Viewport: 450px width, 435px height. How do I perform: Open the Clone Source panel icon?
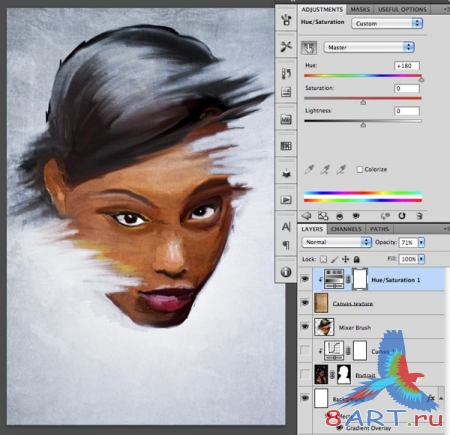tap(286, 173)
